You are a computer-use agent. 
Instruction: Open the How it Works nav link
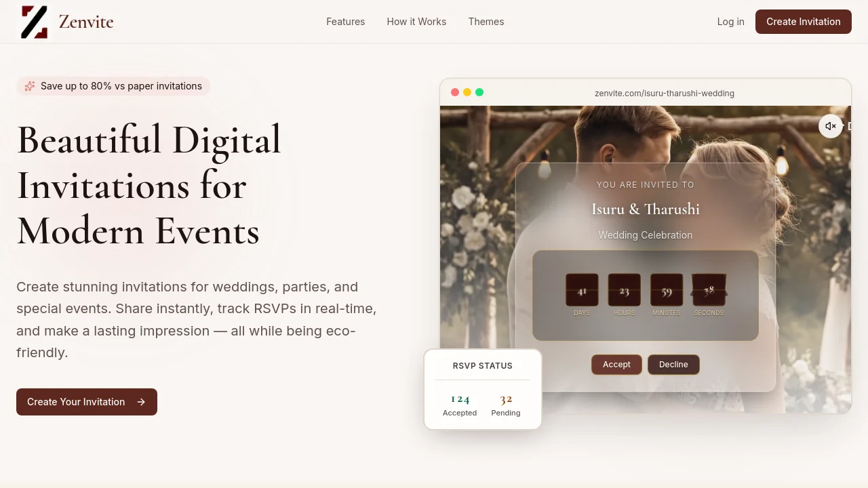coord(416,22)
